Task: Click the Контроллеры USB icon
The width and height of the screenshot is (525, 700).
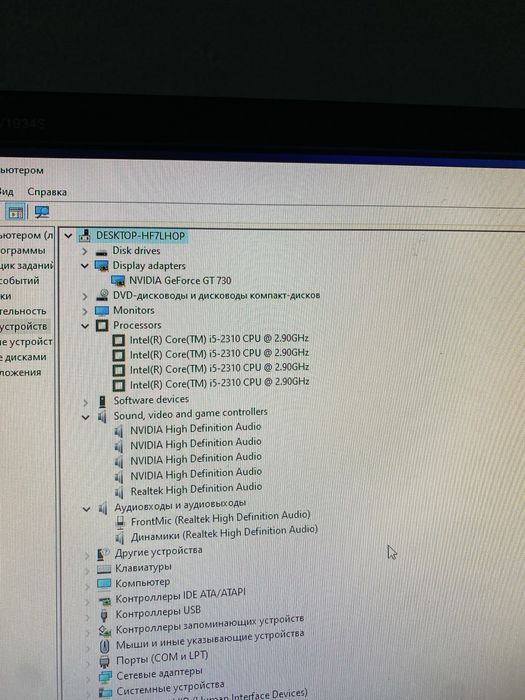Action: tap(104, 616)
